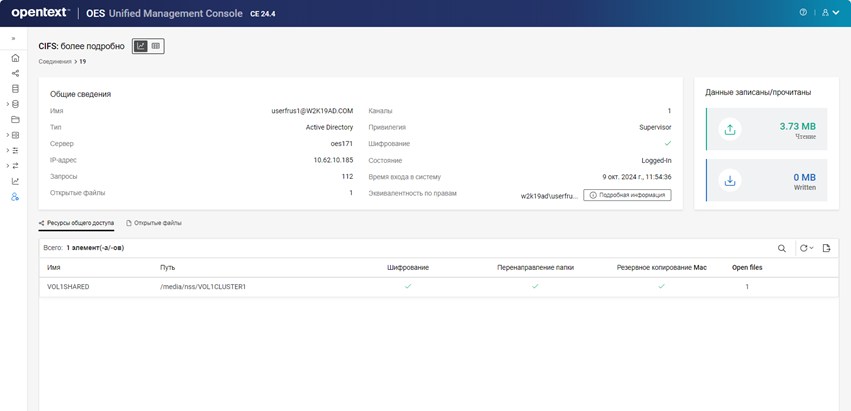The height and width of the screenshot is (411, 851).
Task: Open the refresh interval dropdown
Action: pos(806,248)
